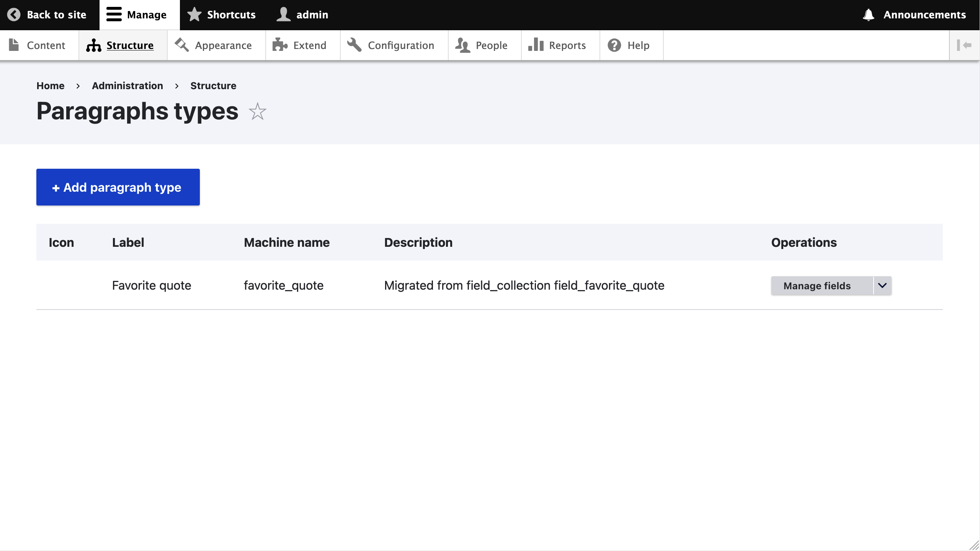Click the Announcements bell icon
This screenshot has width=980, height=551.
869,15
